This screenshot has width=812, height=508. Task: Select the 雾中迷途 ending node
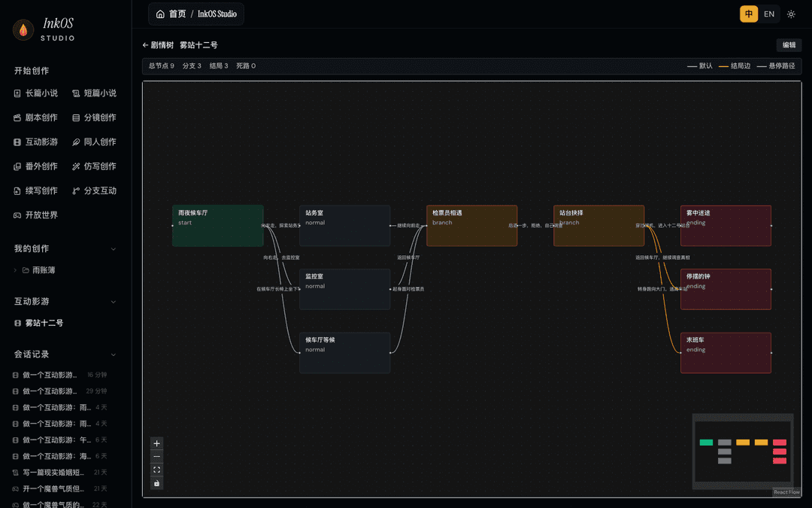[x=726, y=226]
